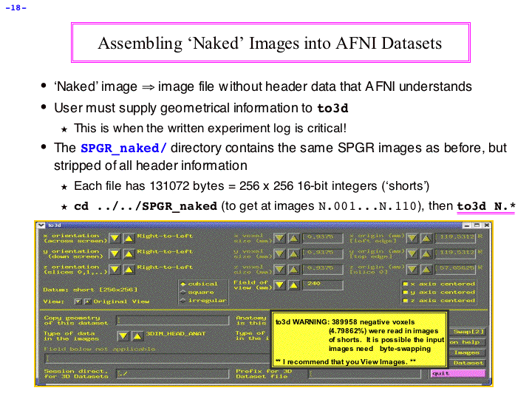This screenshot has height=399, width=532.
Task: Click x orientation up arrow
Action: (x=128, y=238)
